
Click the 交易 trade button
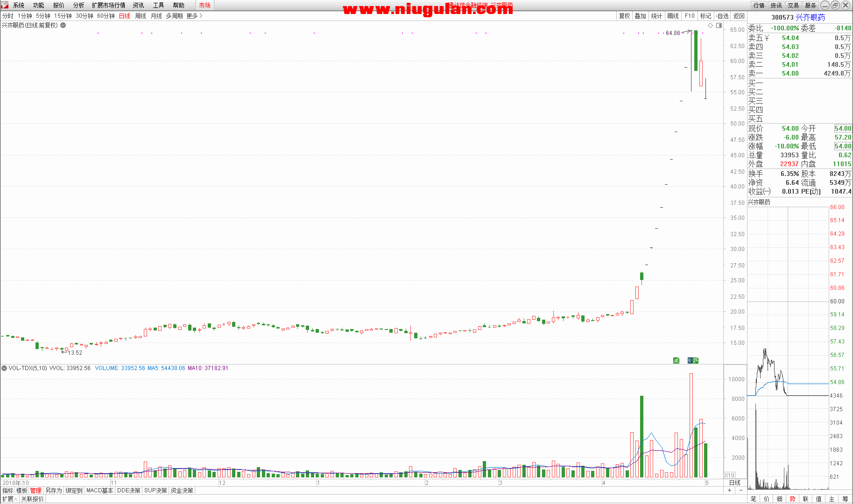tap(793, 5)
